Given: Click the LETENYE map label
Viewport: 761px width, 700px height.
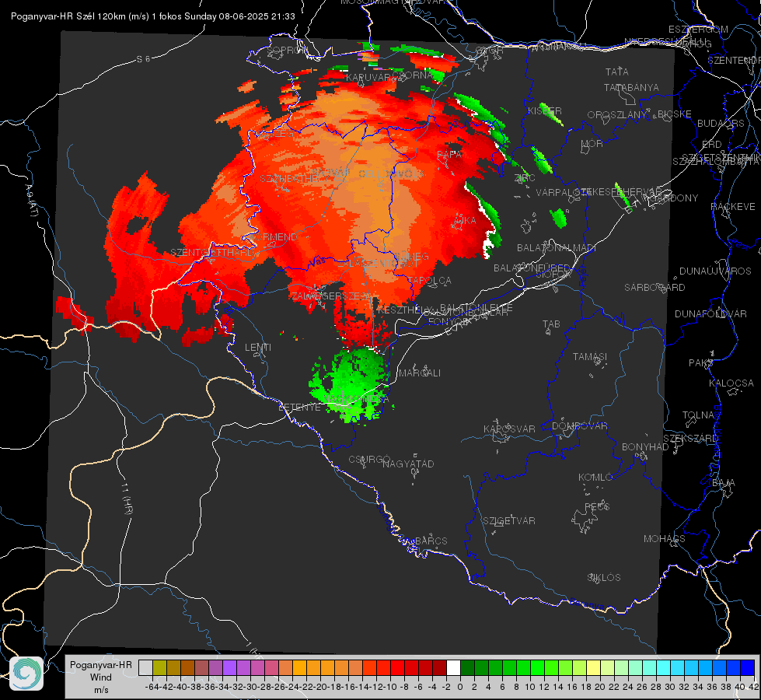Looking at the screenshot, I should (299, 407).
